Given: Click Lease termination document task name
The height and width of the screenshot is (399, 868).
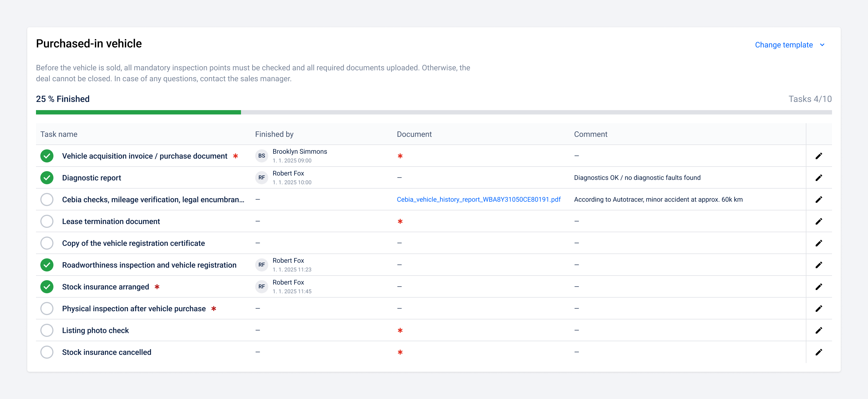Looking at the screenshot, I should click(x=111, y=221).
